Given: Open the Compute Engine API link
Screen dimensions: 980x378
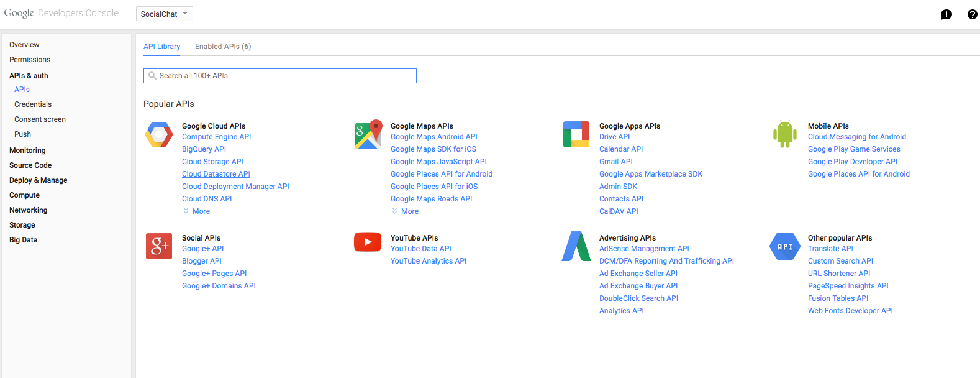Looking at the screenshot, I should point(216,137).
